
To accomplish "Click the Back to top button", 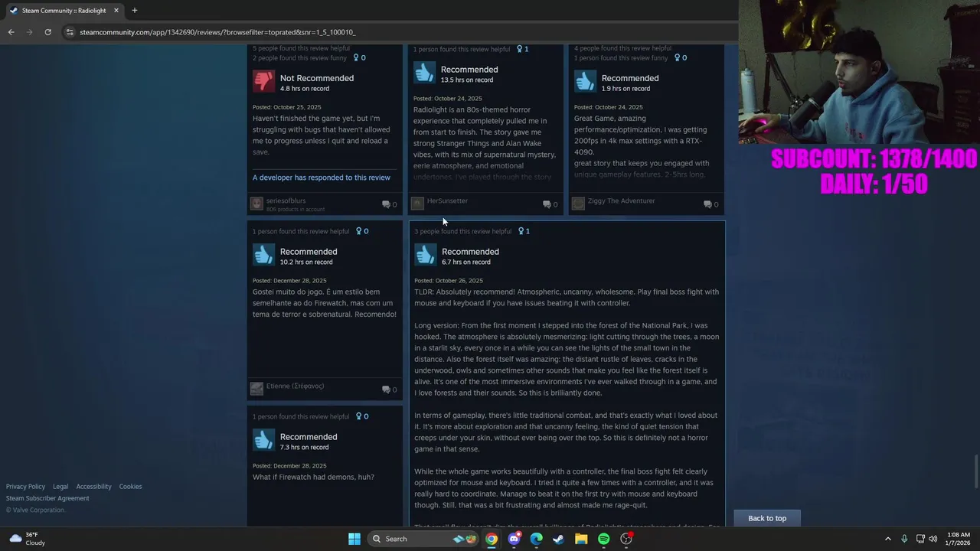I will tap(767, 518).
